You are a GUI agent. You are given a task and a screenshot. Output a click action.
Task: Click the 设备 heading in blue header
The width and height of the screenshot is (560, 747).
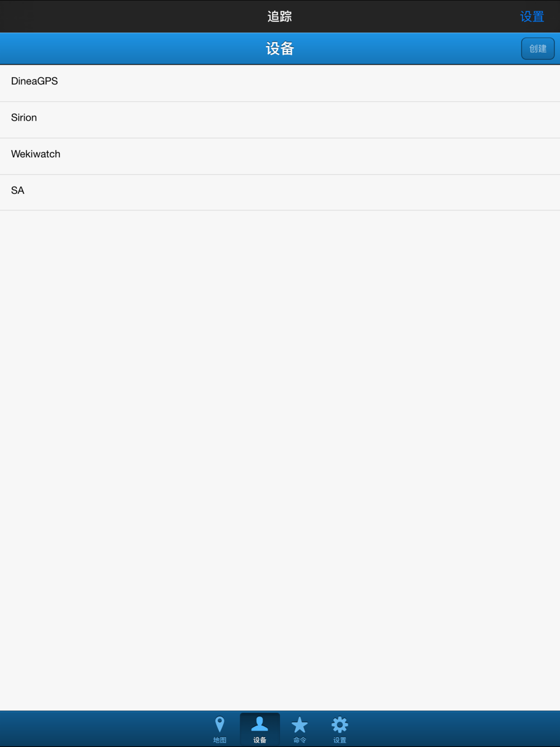pyautogui.click(x=280, y=49)
